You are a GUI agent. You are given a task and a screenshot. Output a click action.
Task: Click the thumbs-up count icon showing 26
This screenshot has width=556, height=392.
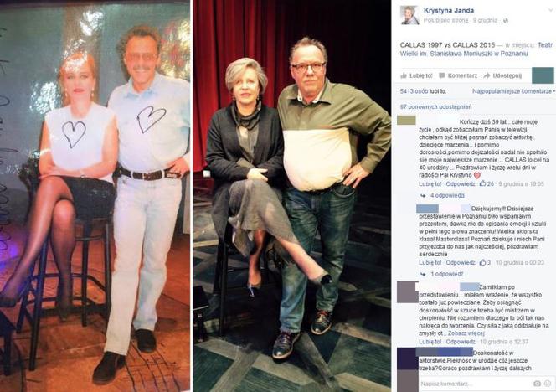point(482,183)
